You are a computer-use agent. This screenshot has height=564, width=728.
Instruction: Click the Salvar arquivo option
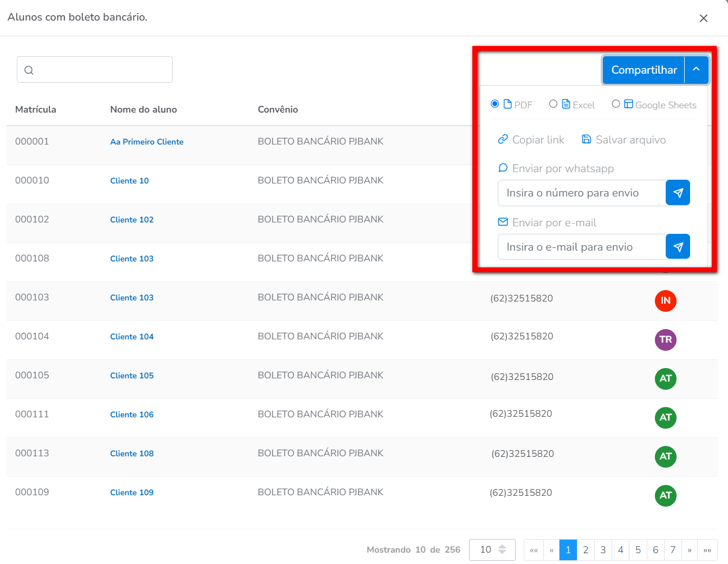623,140
